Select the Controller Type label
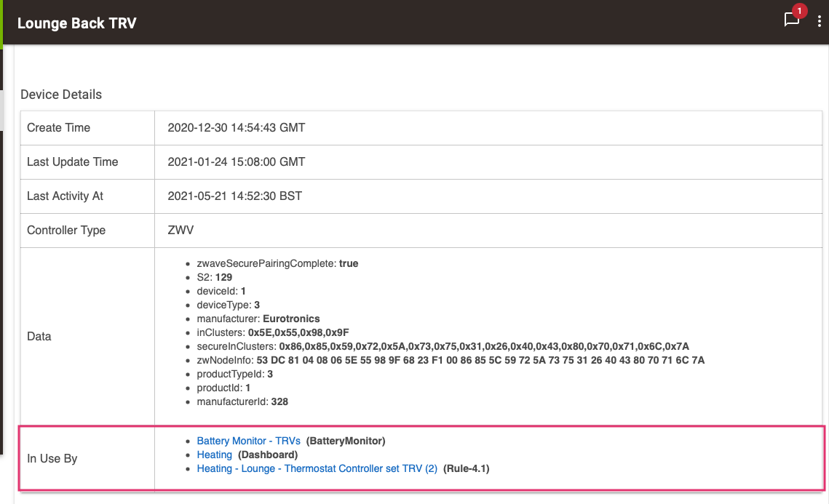829x504 pixels. 66,231
